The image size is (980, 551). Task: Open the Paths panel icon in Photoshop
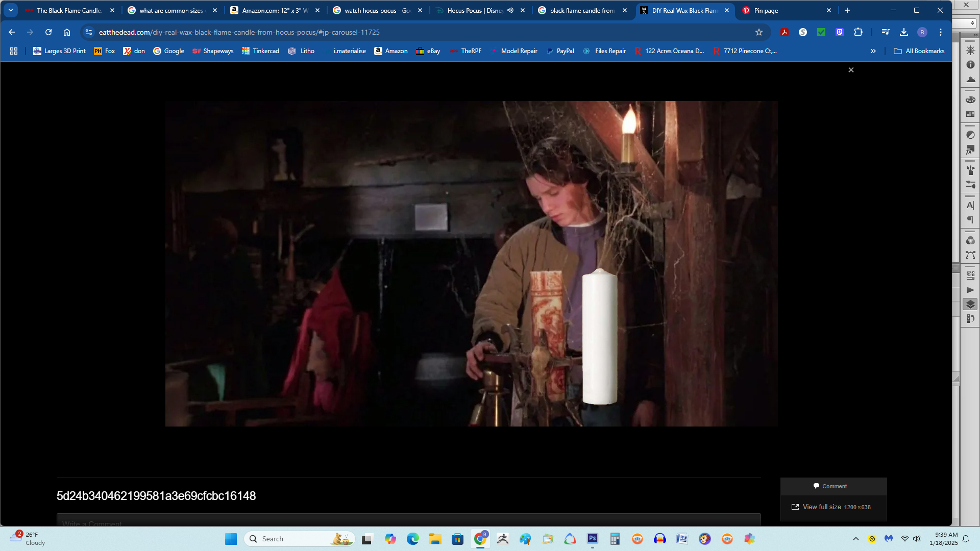970,255
